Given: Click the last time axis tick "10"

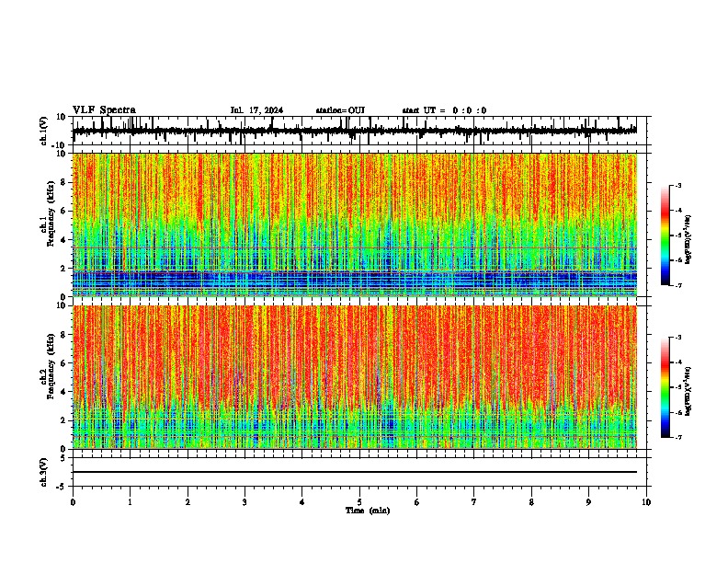Looking at the screenshot, I should 646,502.
